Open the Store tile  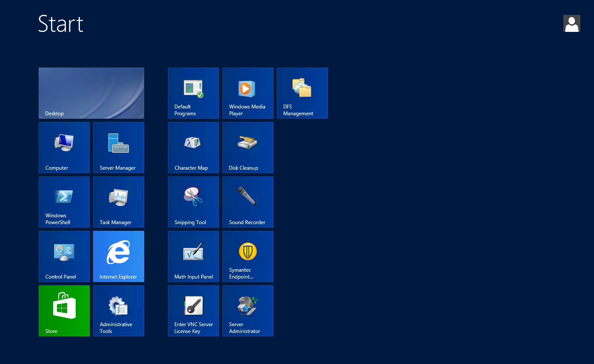(x=64, y=311)
